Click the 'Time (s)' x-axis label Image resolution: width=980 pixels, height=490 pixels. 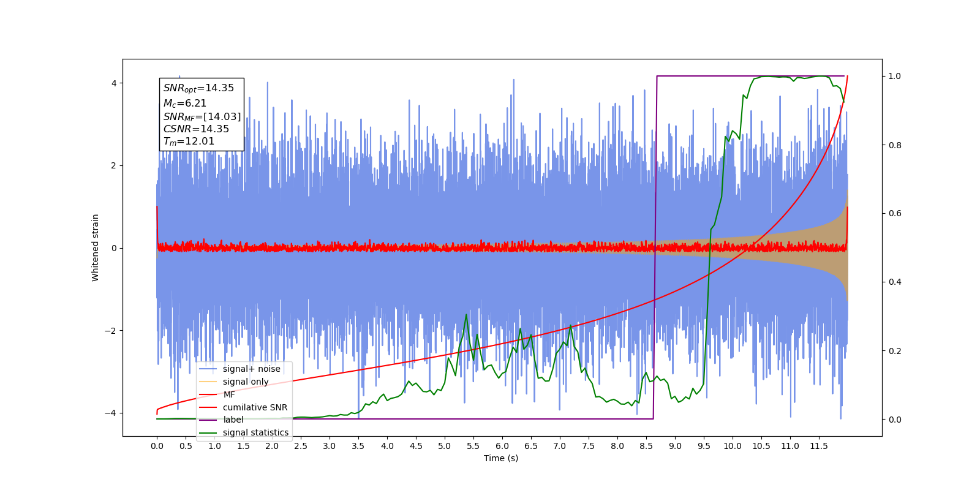[501, 458]
